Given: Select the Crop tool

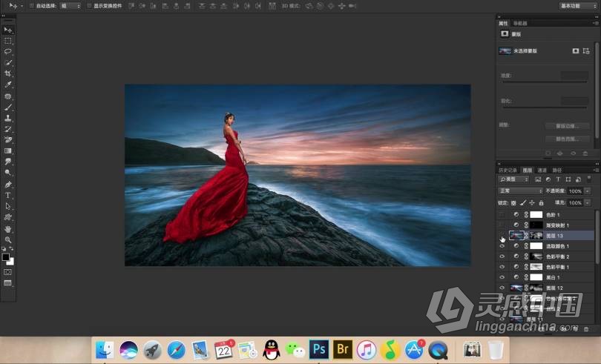Looking at the screenshot, I should (7, 73).
